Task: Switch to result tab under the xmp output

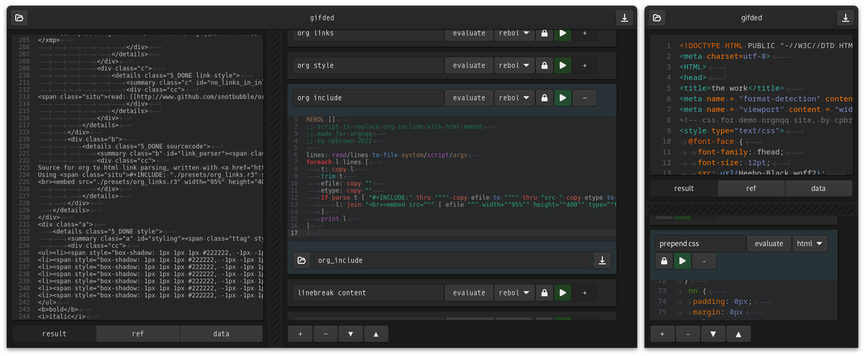Action: point(54,334)
